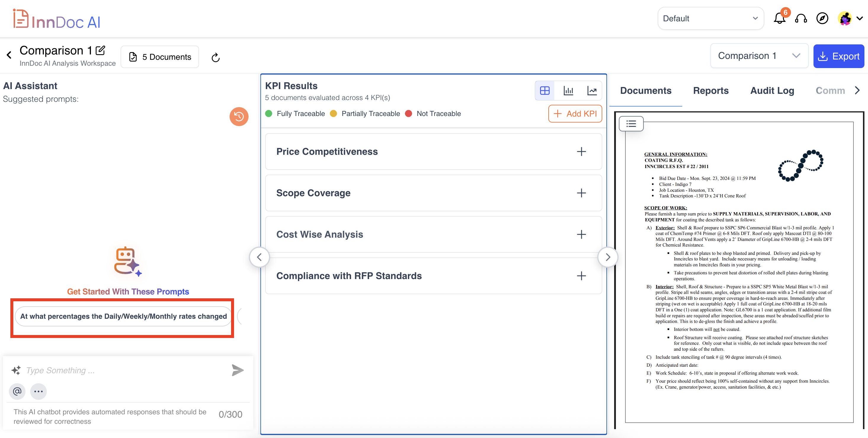The image size is (868, 438).
Task: Switch KPI results to bar chart view
Action: (x=568, y=91)
